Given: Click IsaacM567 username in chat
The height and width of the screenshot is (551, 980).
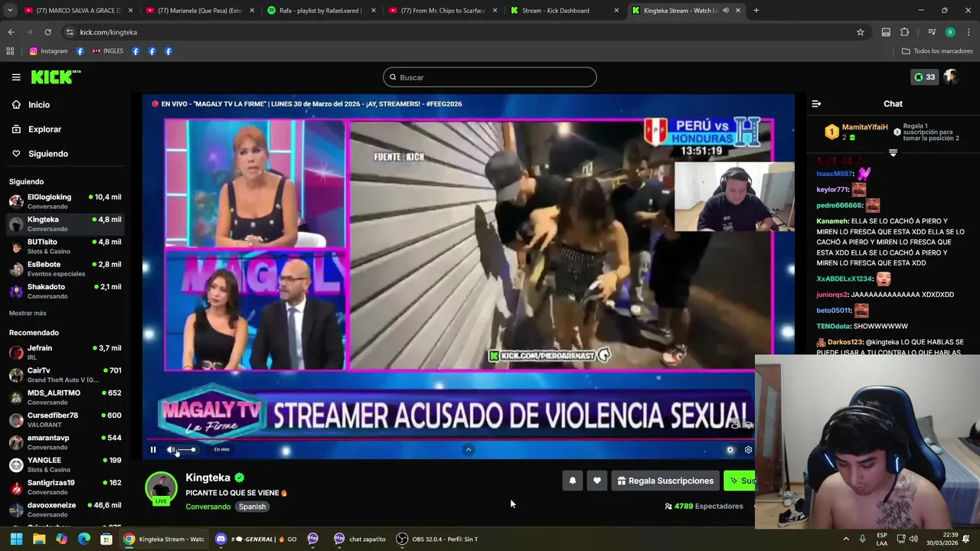Looking at the screenshot, I should click(835, 174).
